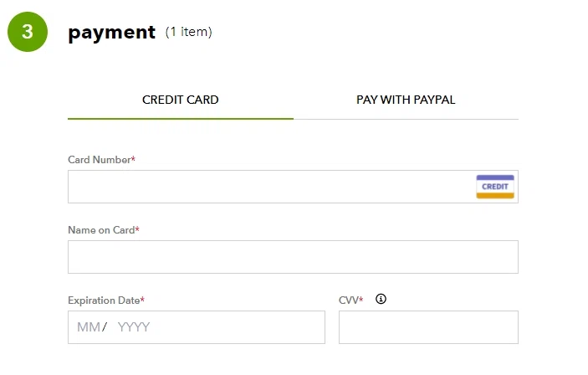The image size is (588, 375).
Task: Click the CVV label text
Action: point(348,301)
